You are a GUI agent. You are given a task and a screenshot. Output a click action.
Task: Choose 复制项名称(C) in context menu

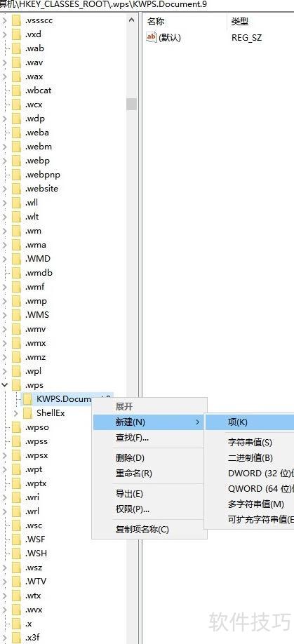pyautogui.click(x=149, y=530)
